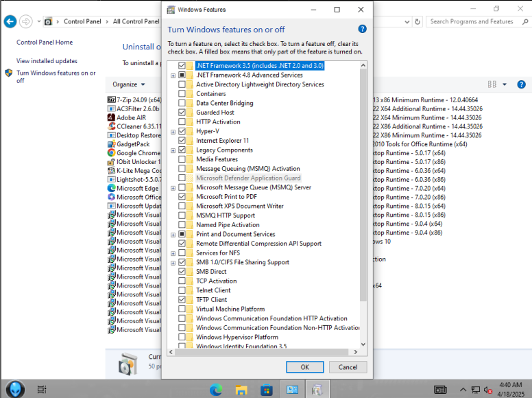
Task: Click the refresh icon beside the address bar
Action: point(418,22)
